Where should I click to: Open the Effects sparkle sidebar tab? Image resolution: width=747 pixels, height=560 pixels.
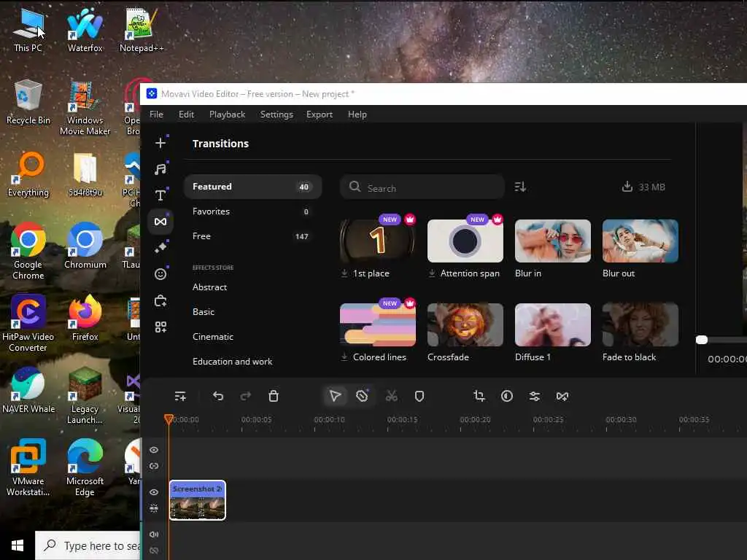pyautogui.click(x=160, y=247)
